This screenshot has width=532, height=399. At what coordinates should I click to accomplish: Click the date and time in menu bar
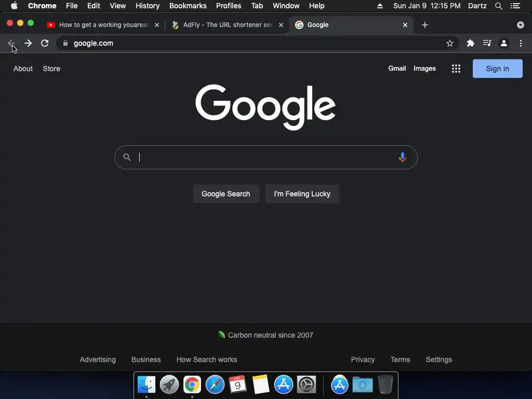427,6
